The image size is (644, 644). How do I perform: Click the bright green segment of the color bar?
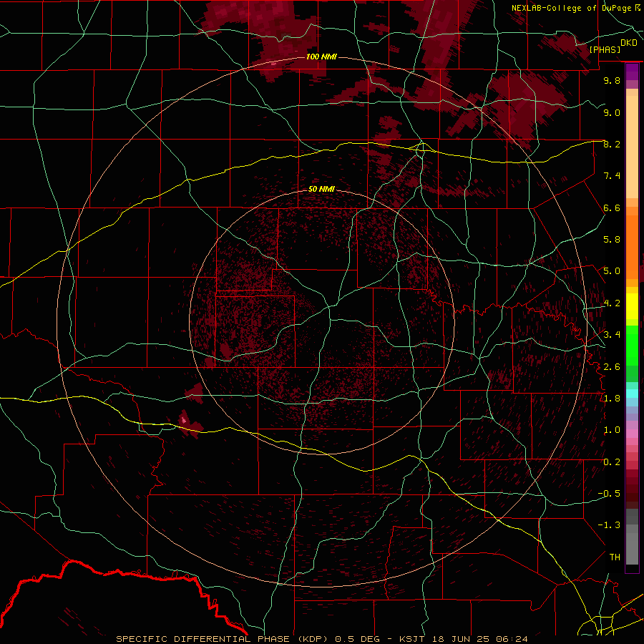(x=632, y=345)
